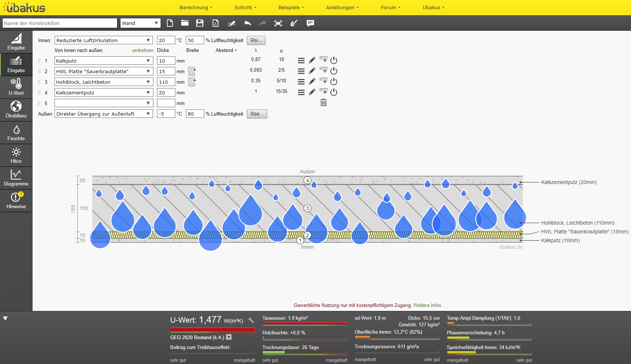Toggle Kalkzementputz layer on or off
Screen dimensions: 631x364
pos(334,92)
